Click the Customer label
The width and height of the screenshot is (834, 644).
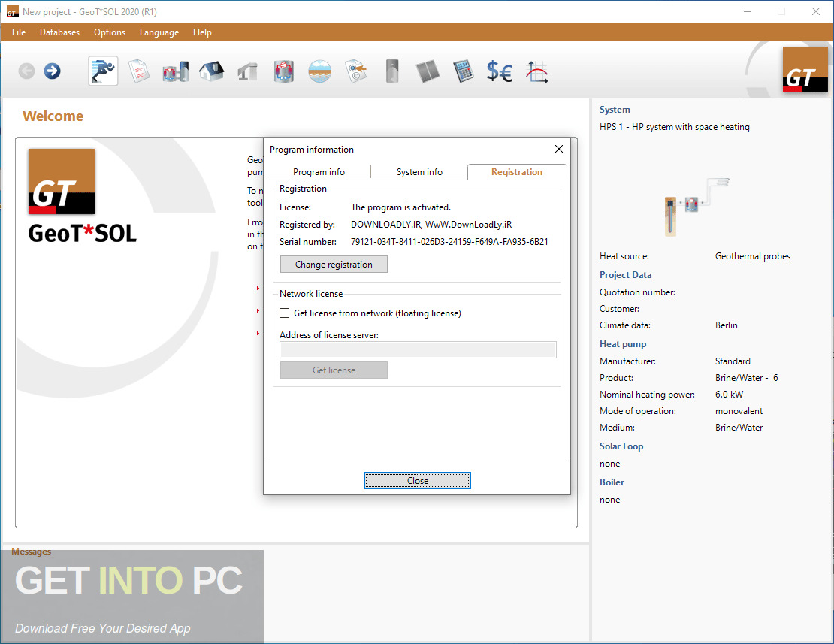619,309
